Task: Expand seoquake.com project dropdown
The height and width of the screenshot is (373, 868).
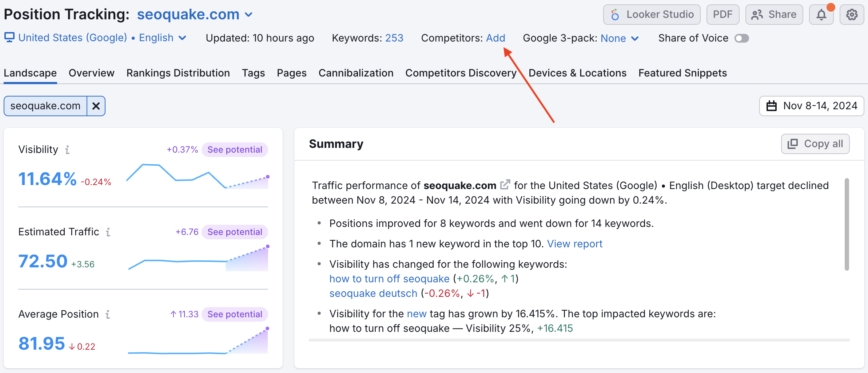Action: tap(195, 15)
